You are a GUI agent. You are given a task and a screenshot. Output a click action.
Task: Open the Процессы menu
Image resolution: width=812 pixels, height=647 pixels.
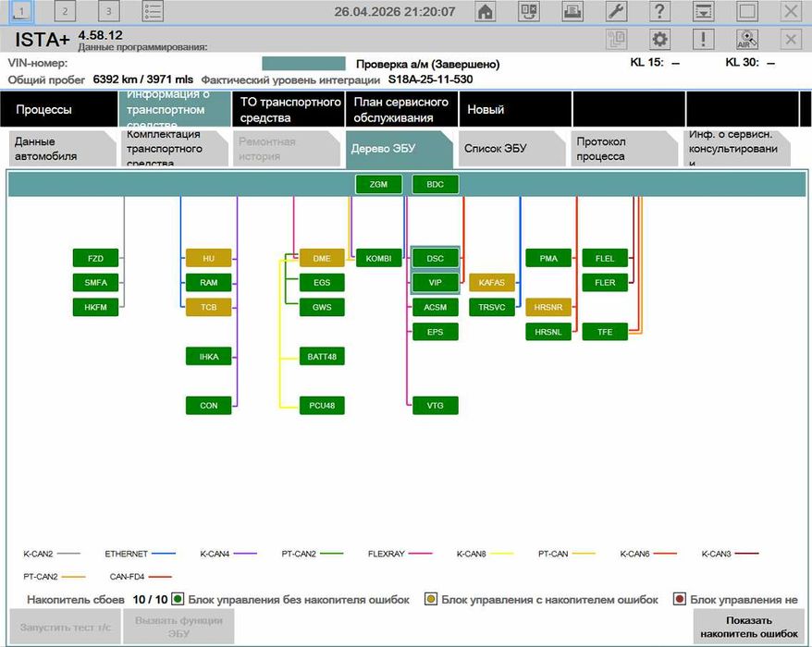[58, 109]
